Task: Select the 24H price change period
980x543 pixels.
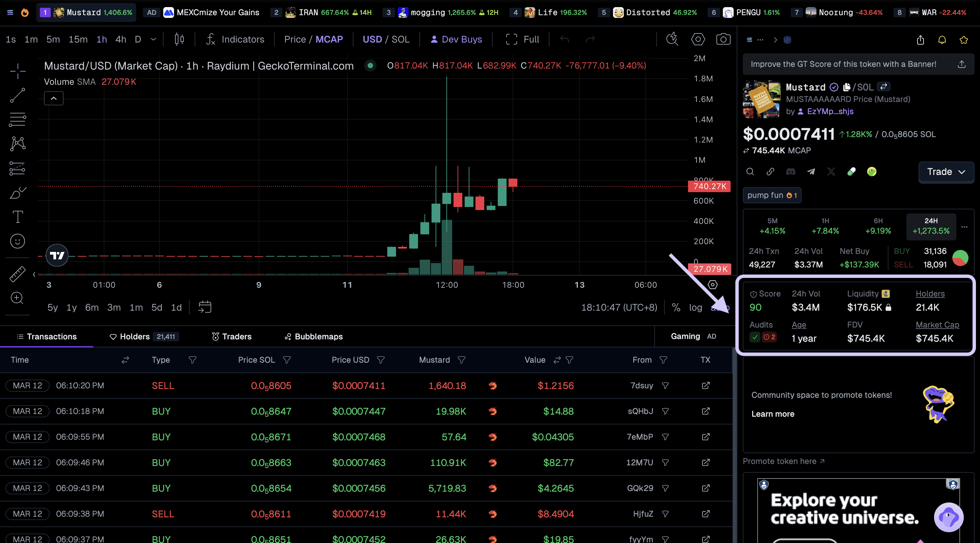Action: 931,226
